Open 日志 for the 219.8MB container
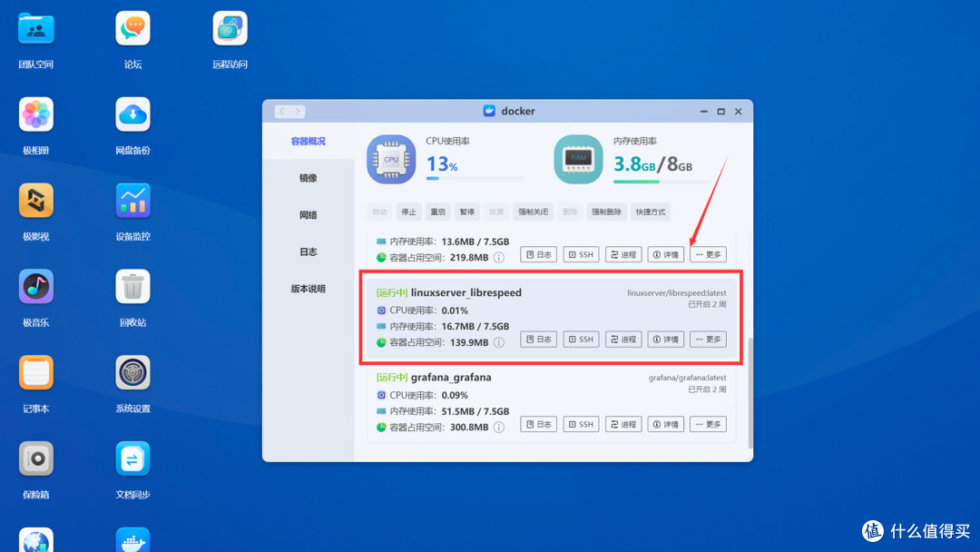Screen dimensions: 980x552 click(x=539, y=254)
